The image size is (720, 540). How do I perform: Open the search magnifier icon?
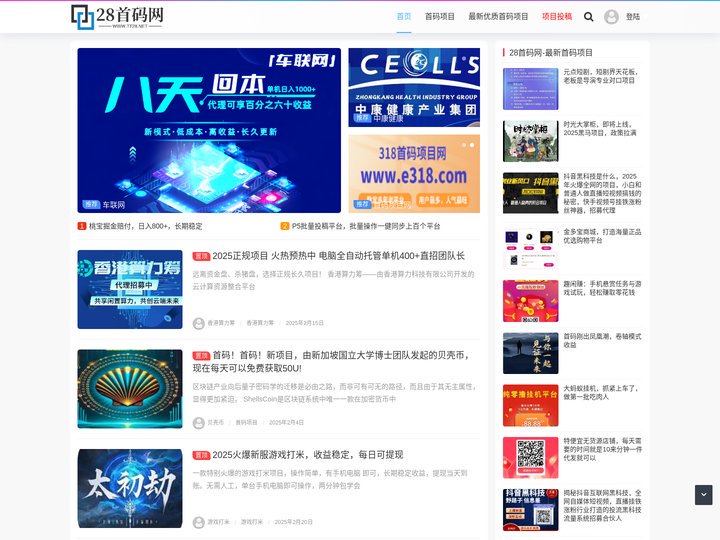point(588,17)
